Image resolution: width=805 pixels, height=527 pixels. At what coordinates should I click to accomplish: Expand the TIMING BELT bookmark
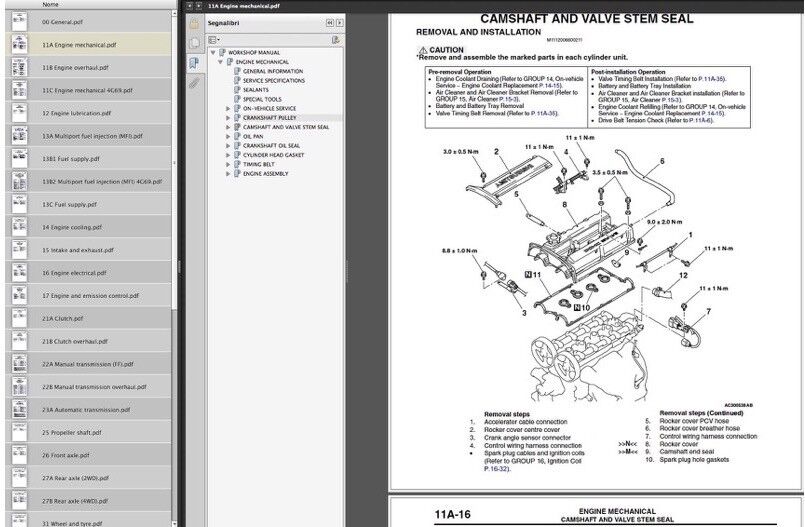click(x=228, y=164)
